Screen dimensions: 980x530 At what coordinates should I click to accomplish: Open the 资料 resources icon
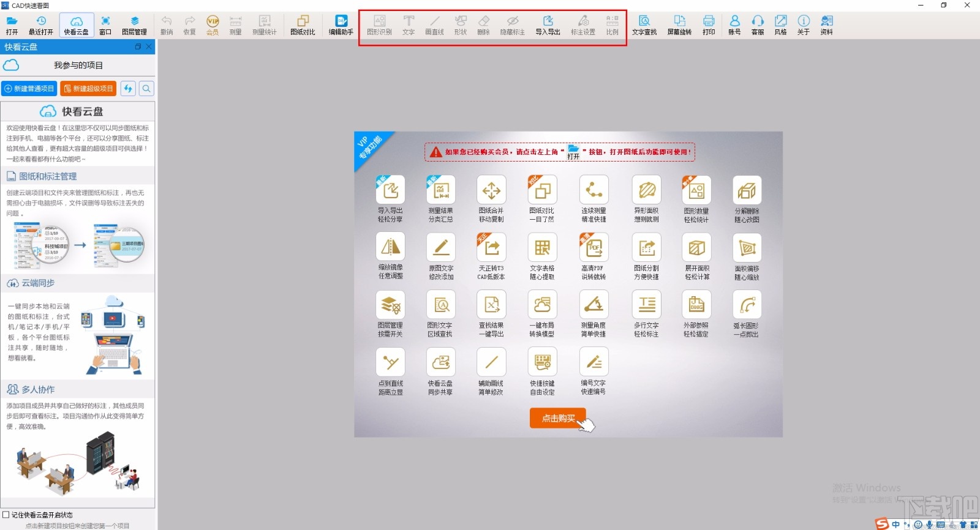pyautogui.click(x=827, y=25)
